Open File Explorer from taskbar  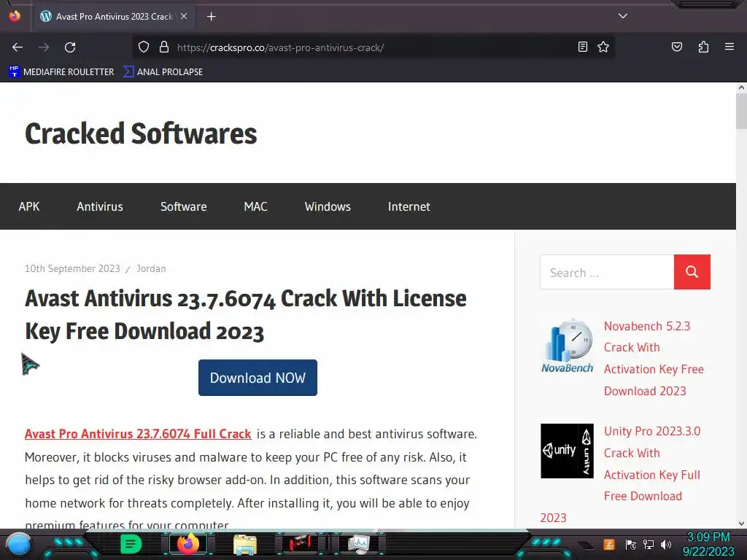[x=245, y=544]
